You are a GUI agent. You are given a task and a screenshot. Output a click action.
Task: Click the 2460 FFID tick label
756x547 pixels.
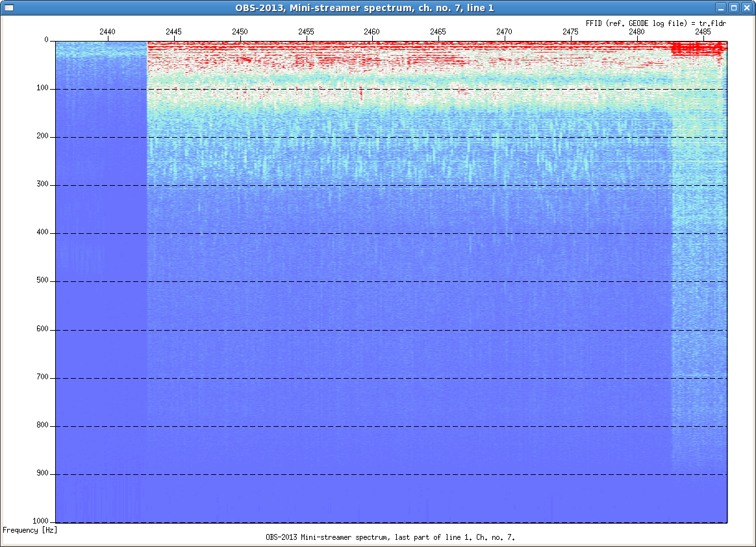click(x=372, y=32)
